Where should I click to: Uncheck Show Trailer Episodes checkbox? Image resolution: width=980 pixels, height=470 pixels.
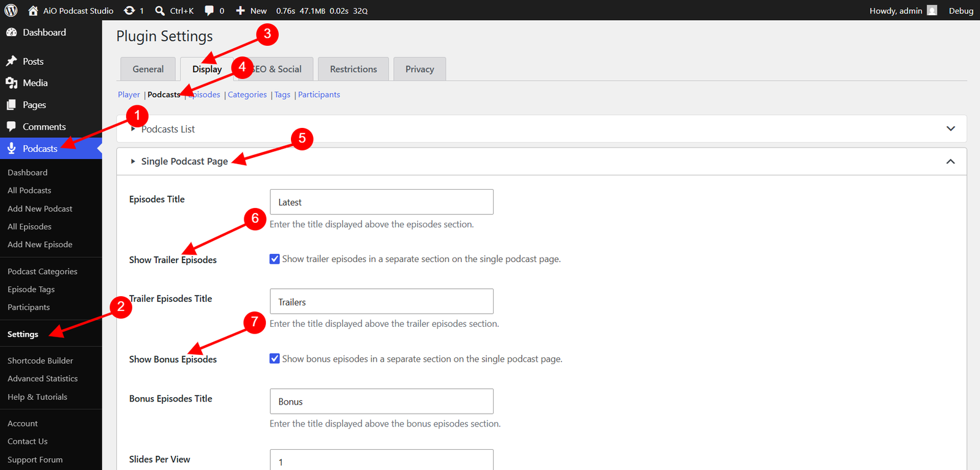pos(274,259)
